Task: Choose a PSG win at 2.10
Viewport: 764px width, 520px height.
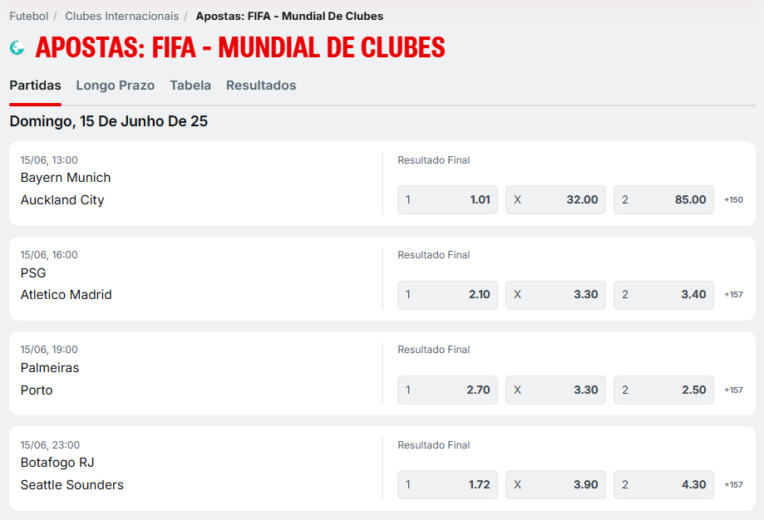Action: pyautogui.click(x=447, y=294)
